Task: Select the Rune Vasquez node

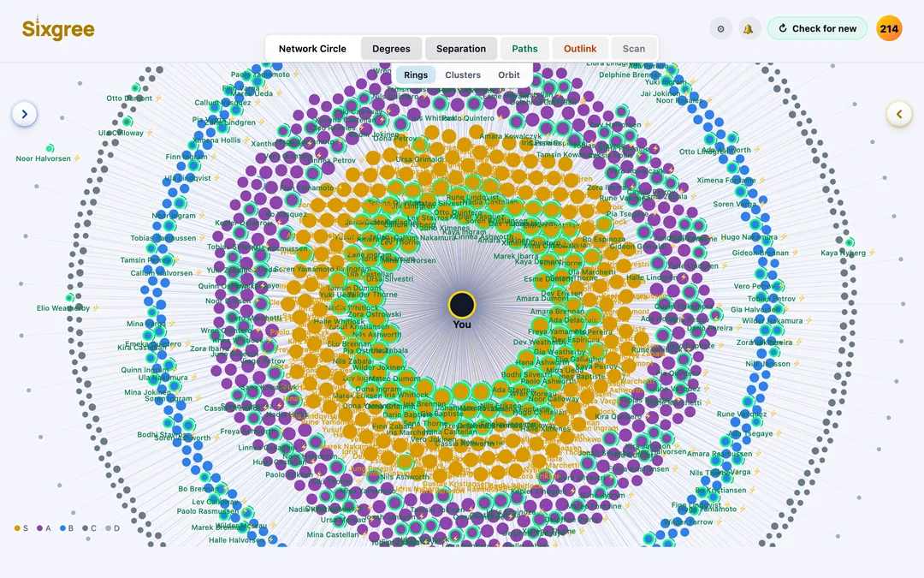Action: click(747, 402)
